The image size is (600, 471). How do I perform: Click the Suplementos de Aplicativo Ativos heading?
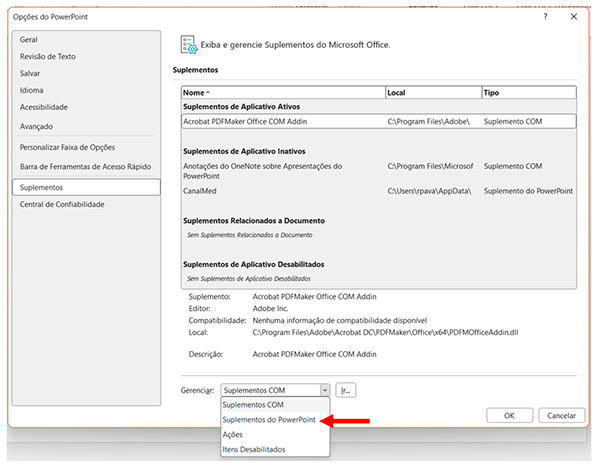point(241,107)
